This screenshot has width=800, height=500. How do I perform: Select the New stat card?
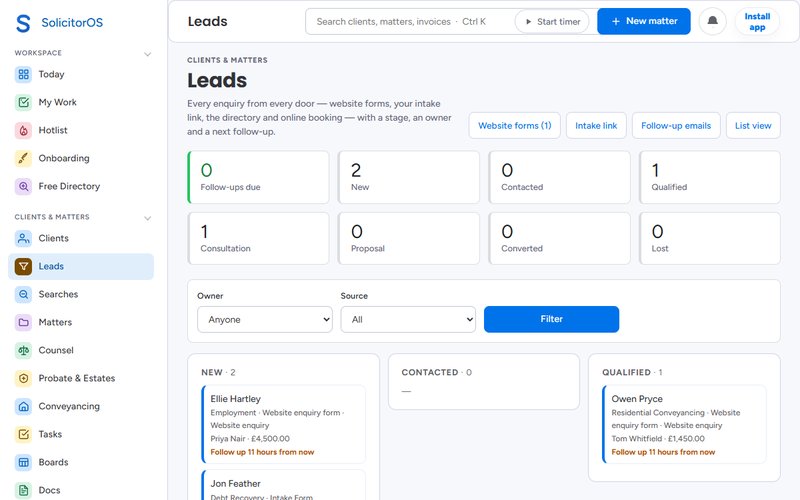(x=409, y=177)
